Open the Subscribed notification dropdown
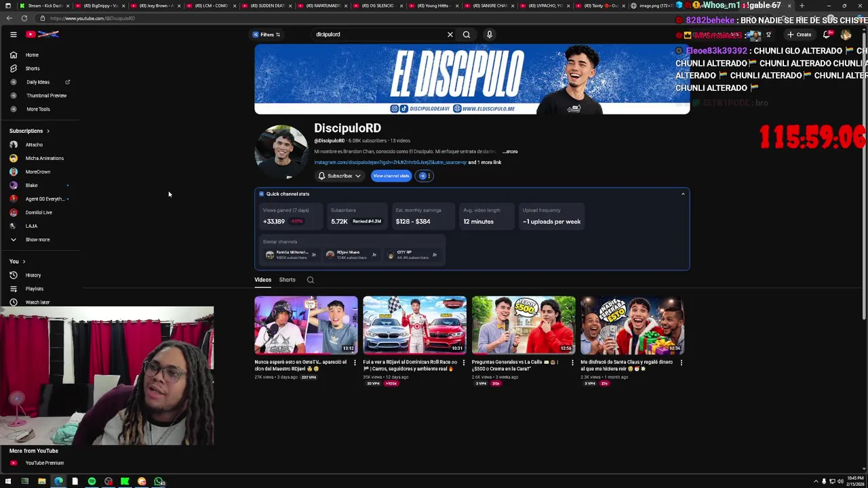The image size is (868, 488). pos(339,176)
